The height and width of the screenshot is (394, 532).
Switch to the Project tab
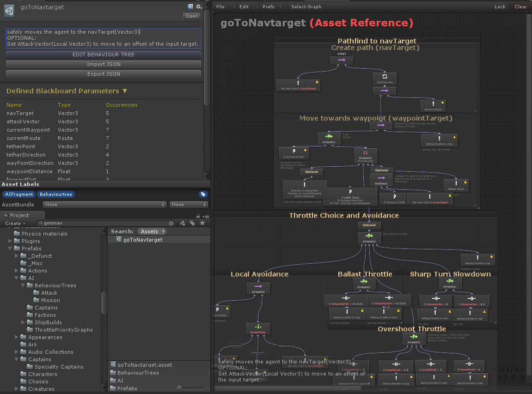click(22, 215)
